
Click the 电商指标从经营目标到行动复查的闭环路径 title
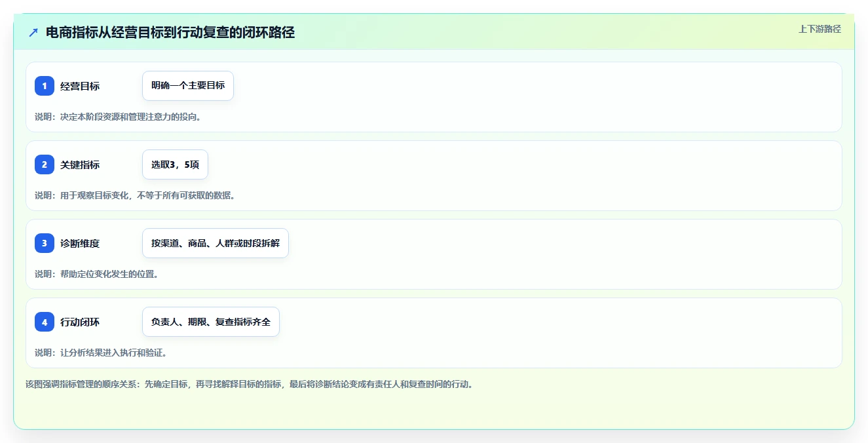pyautogui.click(x=170, y=32)
